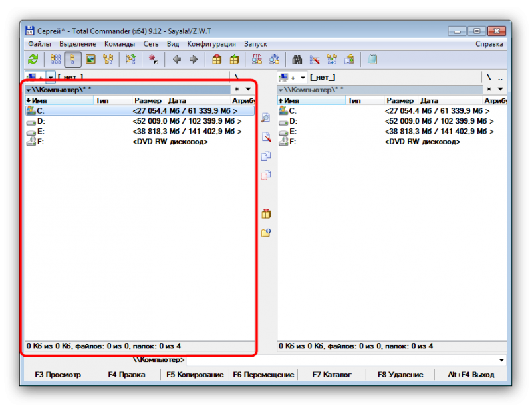
Task: Click the invert selection toolbar icon
Action: coord(130,60)
